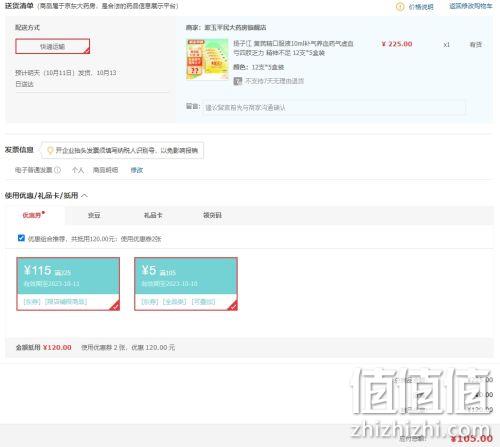
Task: Click 返回修改购物车 link
Action: (470, 6)
